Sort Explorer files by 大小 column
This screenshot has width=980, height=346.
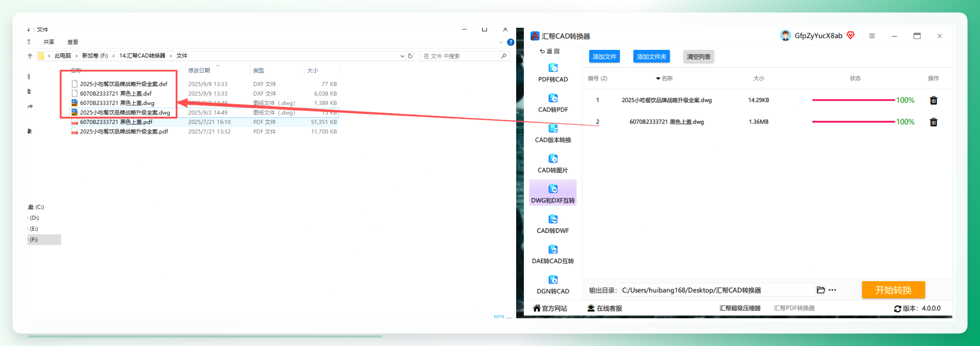pyautogui.click(x=313, y=70)
